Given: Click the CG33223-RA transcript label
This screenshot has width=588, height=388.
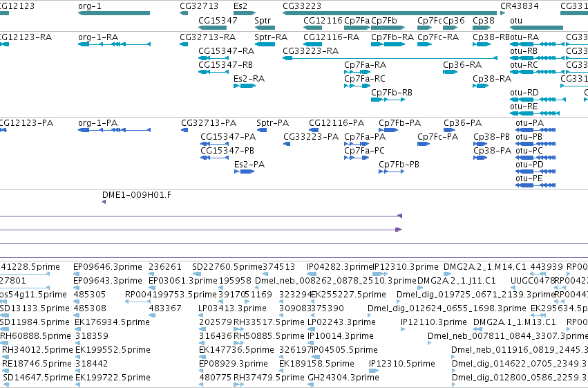Looking at the screenshot, I should click(x=310, y=50).
